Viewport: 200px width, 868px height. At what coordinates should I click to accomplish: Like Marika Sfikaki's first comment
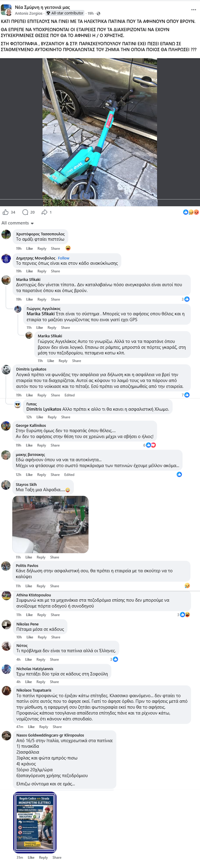30,299
